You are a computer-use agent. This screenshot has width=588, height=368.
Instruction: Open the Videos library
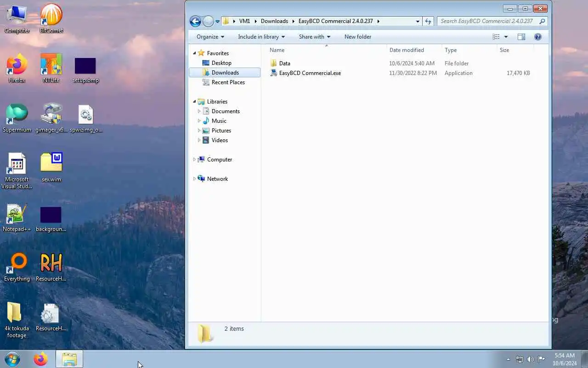[x=220, y=140]
